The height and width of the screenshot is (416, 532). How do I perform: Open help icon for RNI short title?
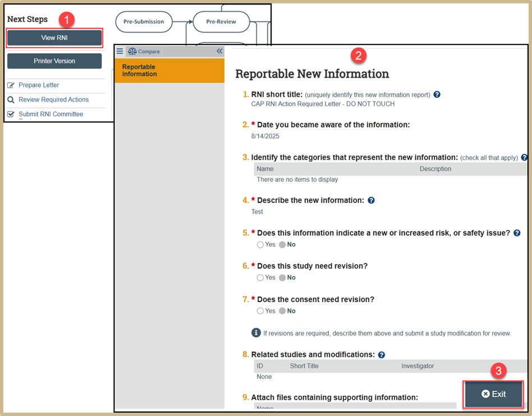tap(437, 94)
